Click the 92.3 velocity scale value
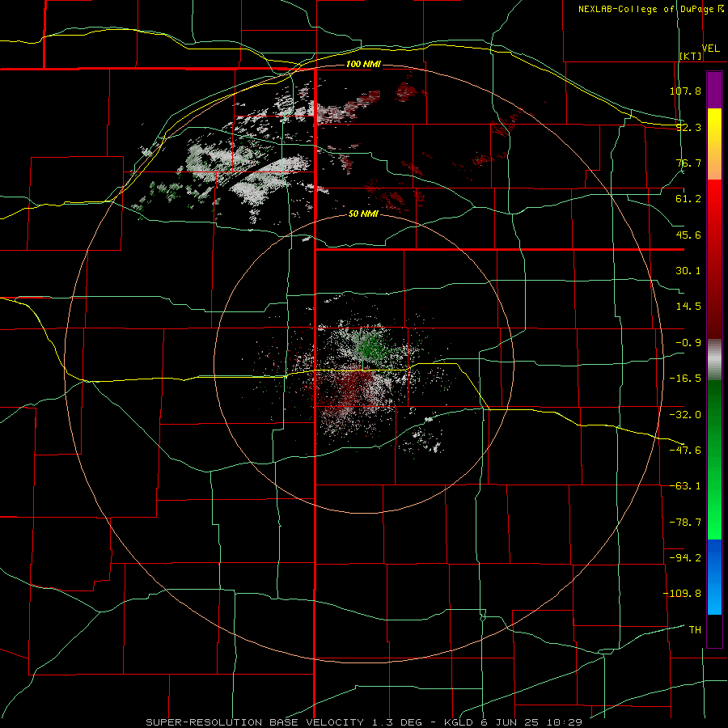Screen dimensions: 728x728 tap(688, 127)
